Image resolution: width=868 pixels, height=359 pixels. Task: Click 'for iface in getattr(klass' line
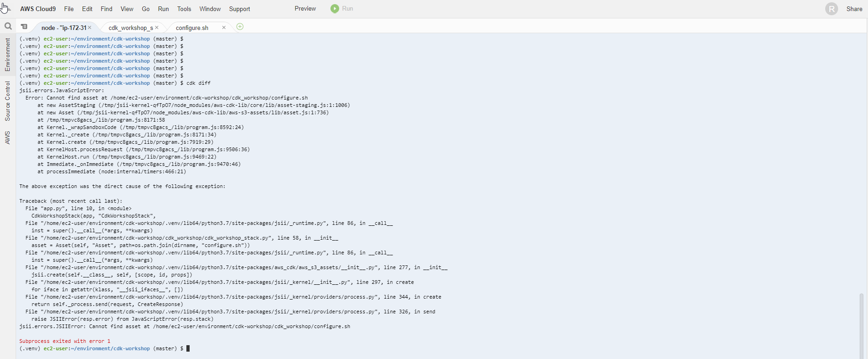(107, 289)
